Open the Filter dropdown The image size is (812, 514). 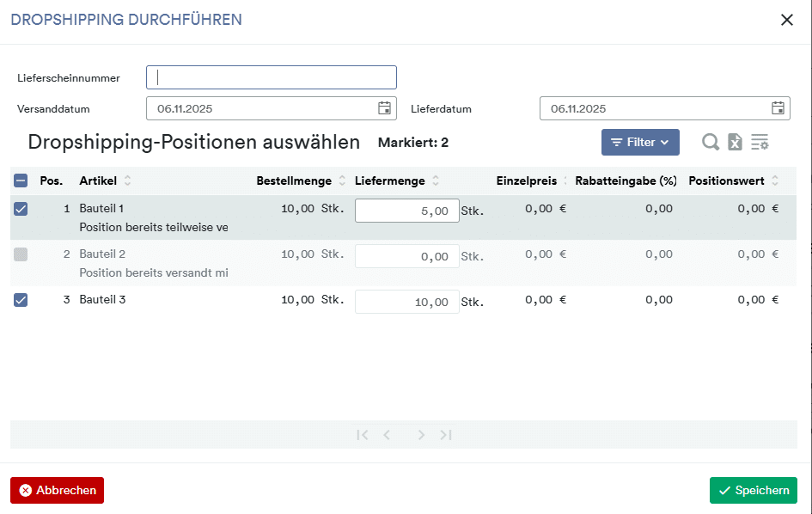640,143
